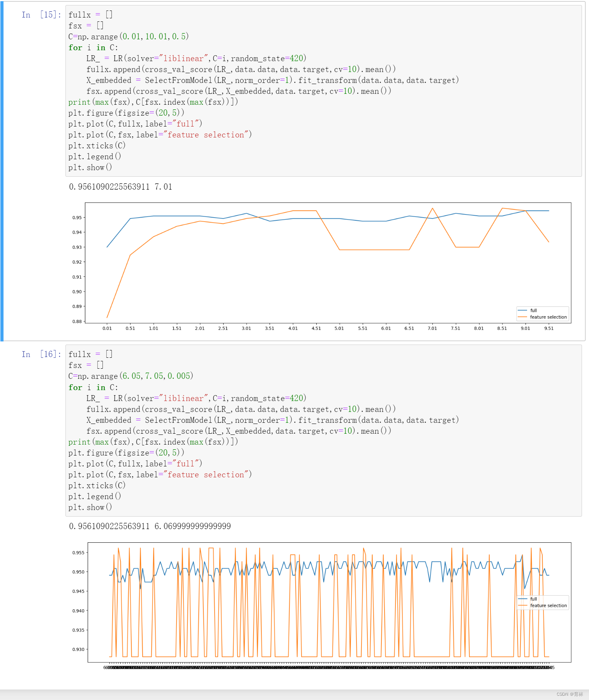
Task: Click x-axis tick 9.51 on first chart
Action: pyautogui.click(x=549, y=329)
